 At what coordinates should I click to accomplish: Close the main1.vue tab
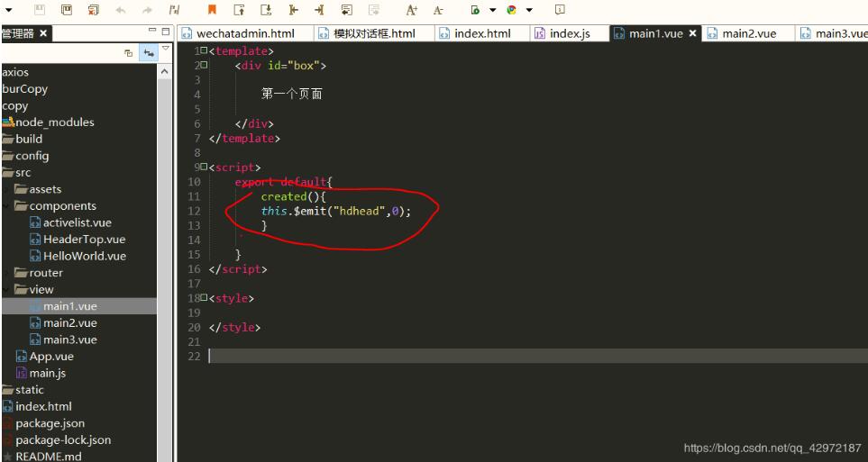click(692, 33)
